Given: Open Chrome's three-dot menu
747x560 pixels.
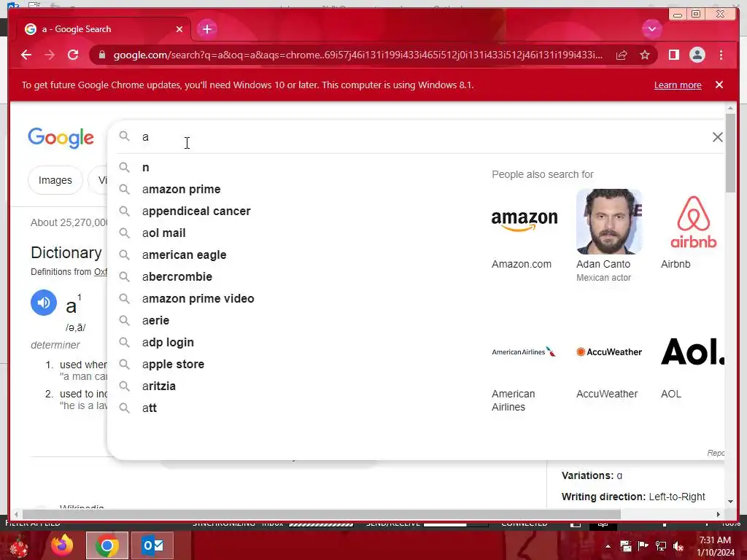Looking at the screenshot, I should (x=721, y=55).
